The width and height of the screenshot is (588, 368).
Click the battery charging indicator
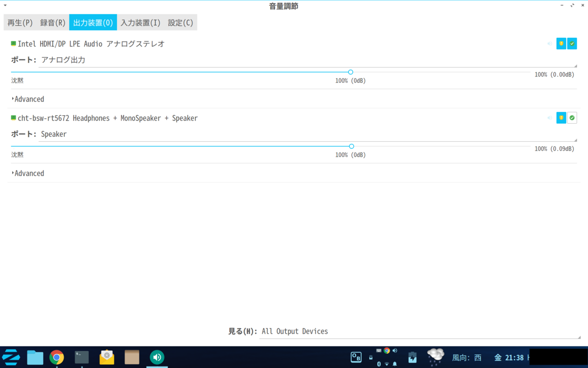[412, 357]
